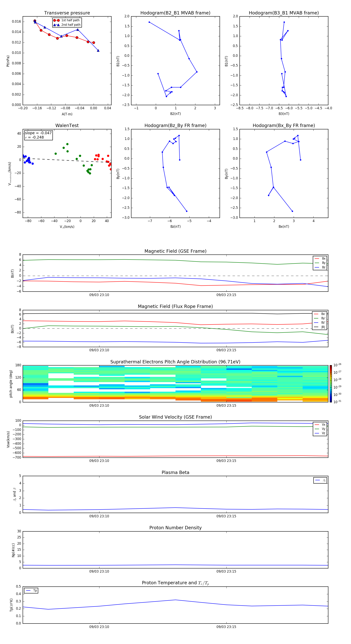351x644 pixels.
Task: Click the Tp(10^6K) axis label
Action: [11, 605]
